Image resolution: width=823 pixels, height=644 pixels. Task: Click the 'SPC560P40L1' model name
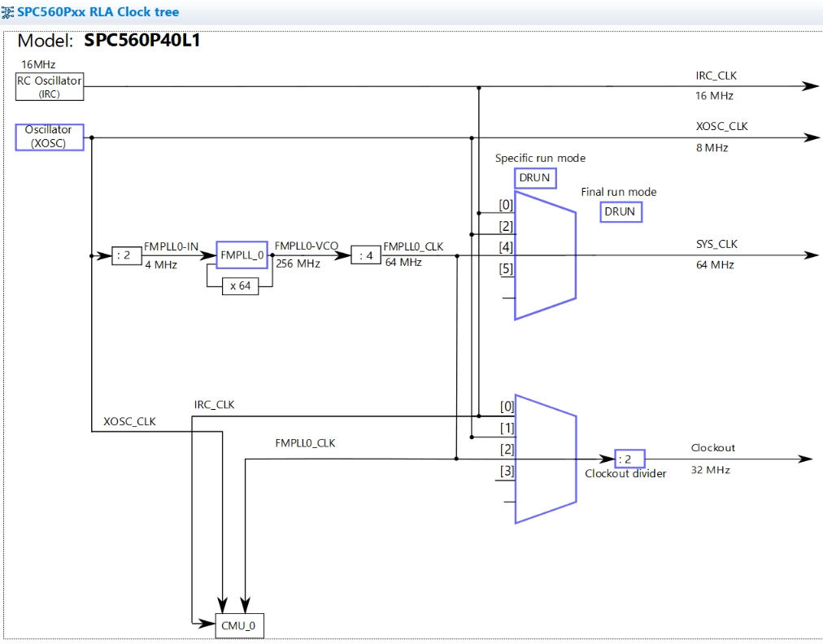(x=142, y=41)
